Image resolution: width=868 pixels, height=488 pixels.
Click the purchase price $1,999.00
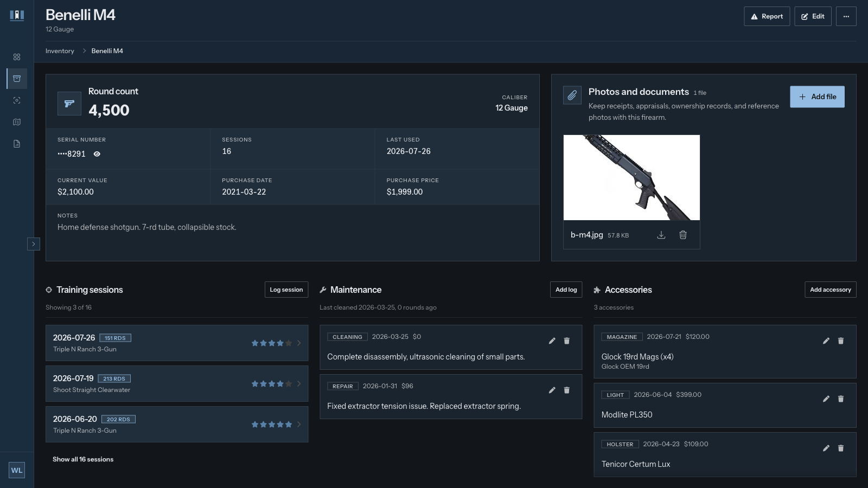pyautogui.click(x=405, y=192)
